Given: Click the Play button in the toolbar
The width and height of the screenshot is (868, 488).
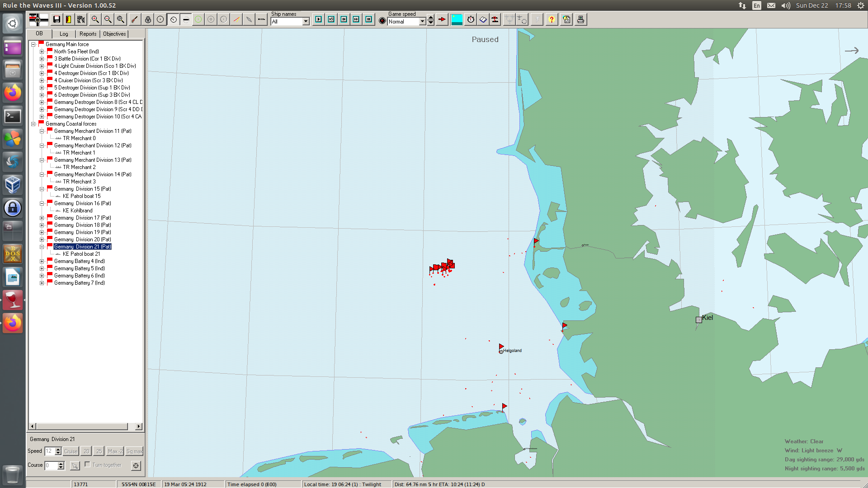Looking at the screenshot, I should tap(319, 19).
